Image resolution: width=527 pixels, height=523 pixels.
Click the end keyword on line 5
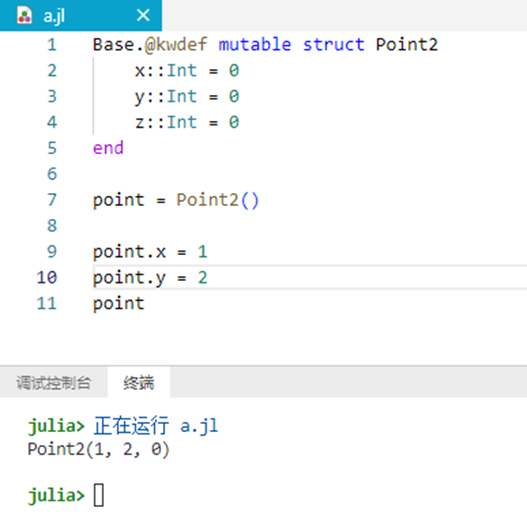108,148
